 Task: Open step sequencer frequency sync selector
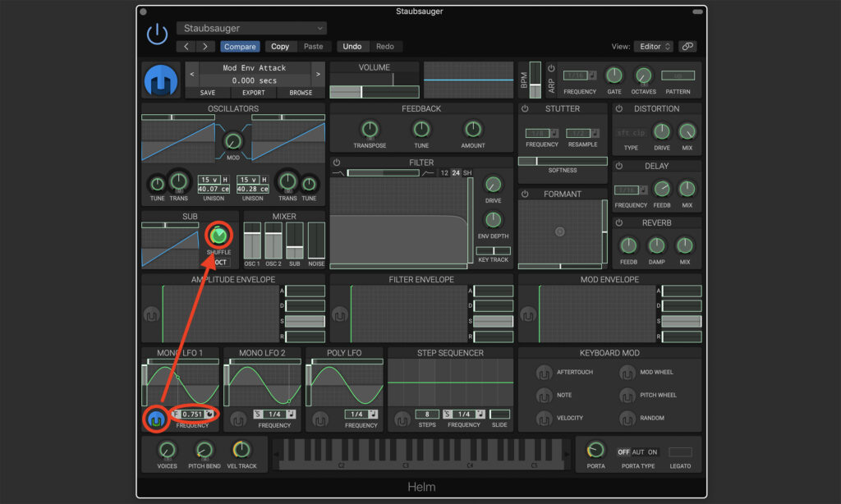448,415
